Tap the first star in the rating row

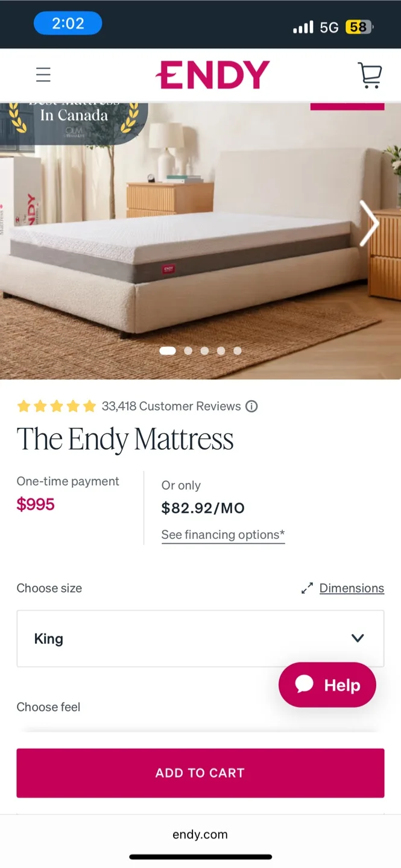tap(24, 406)
